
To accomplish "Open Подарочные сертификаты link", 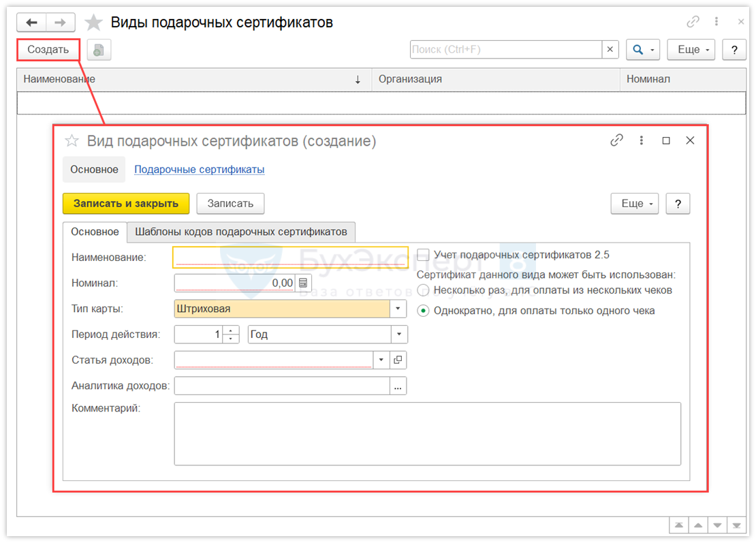I will 199,170.
